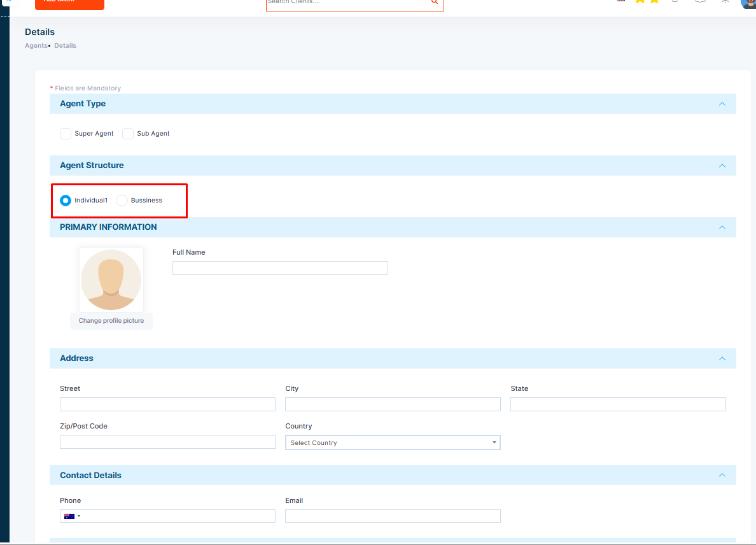The width and height of the screenshot is (756, 545).
Task: Collapse the PRIMARY INFORMATION section chevron
Action: coord(722,227)
